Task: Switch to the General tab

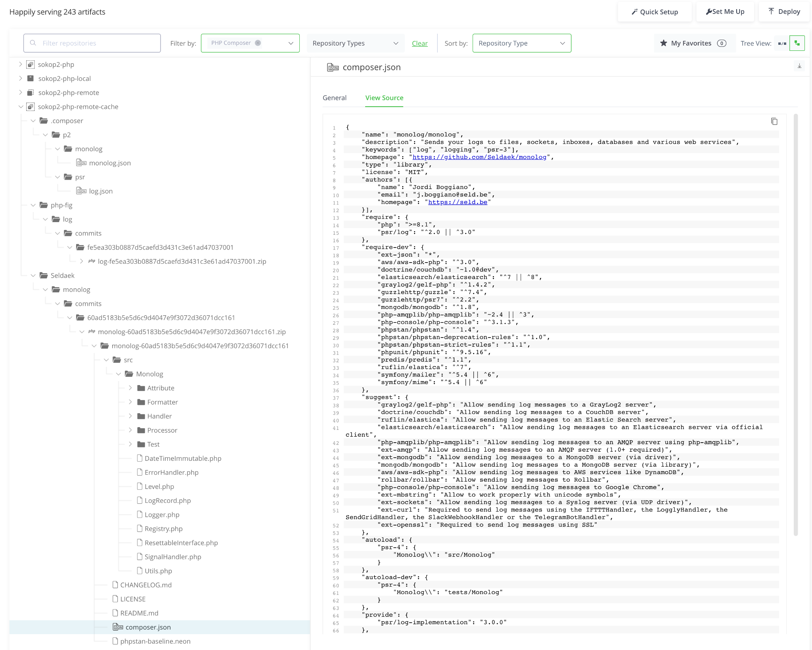Action: (335, 98)
